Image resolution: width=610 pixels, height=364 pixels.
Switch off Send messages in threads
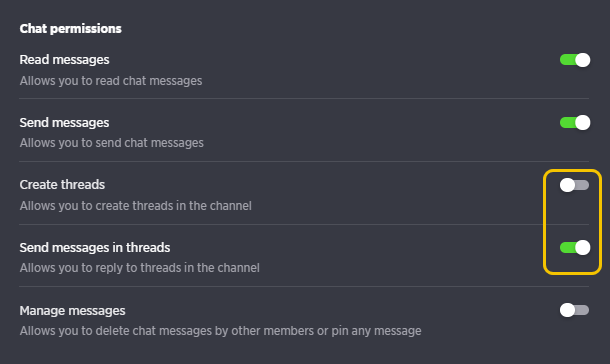click(x=575, y=247)
